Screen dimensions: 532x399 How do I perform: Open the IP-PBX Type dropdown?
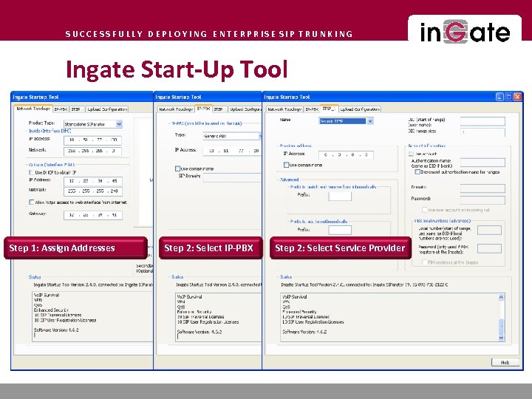260,136
